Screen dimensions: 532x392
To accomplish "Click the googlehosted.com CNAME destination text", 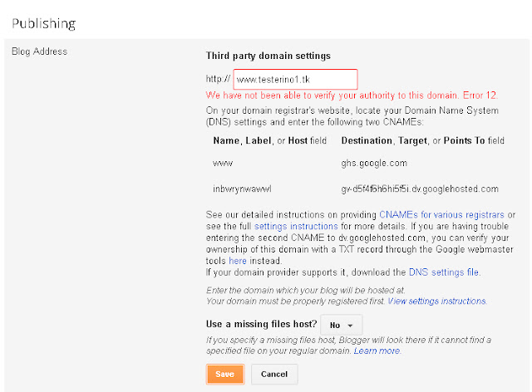I will click(420, 189).
